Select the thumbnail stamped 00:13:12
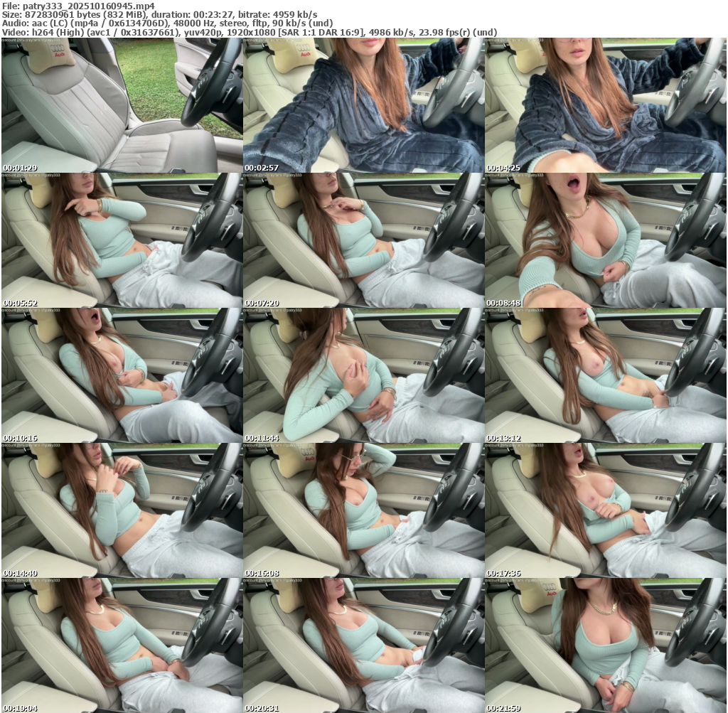This screenshot has width=728, height=713. [x=606, y=375]
